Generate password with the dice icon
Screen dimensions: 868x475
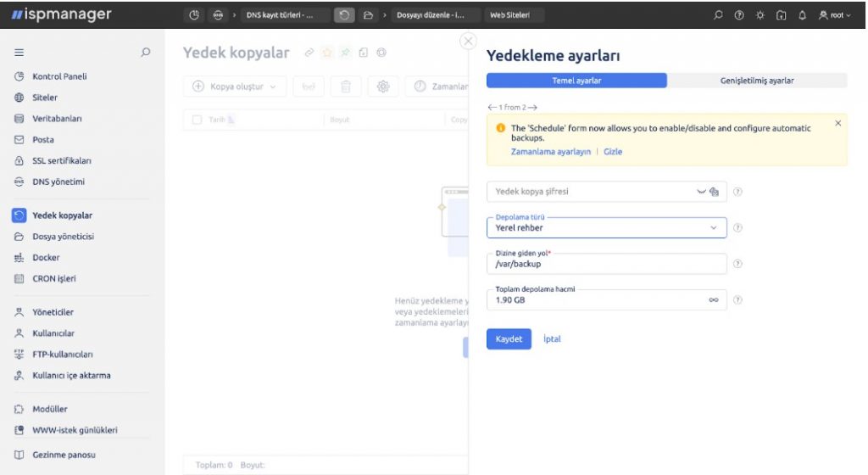point(714,192)
